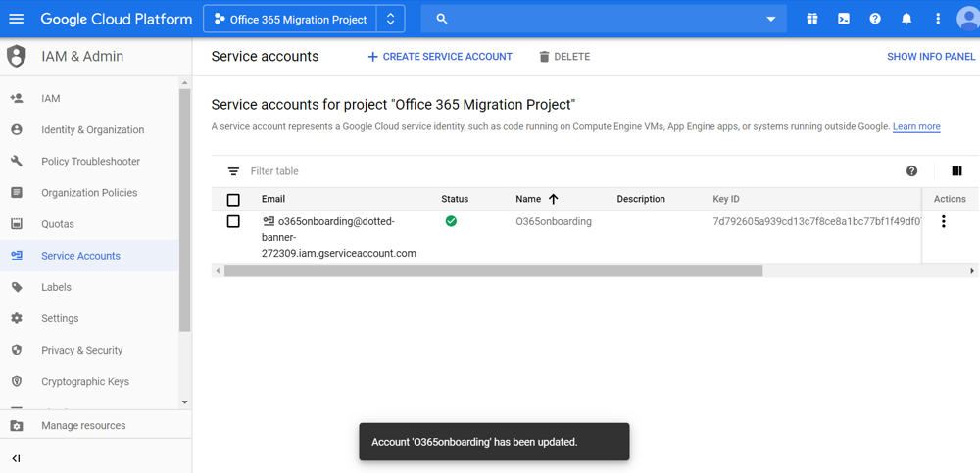Go to Cryptographic Keys page
The width and height of the screenshot is (980, 473).
[85, 382]
